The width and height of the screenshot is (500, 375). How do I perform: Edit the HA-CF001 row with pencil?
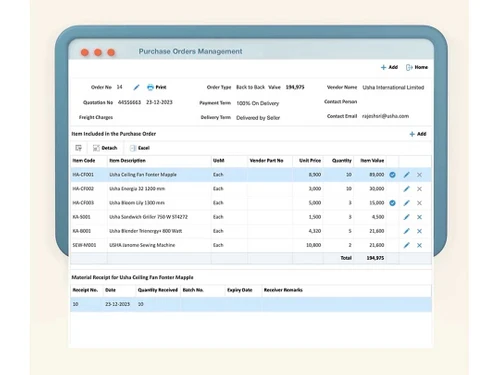click(406, 175)
